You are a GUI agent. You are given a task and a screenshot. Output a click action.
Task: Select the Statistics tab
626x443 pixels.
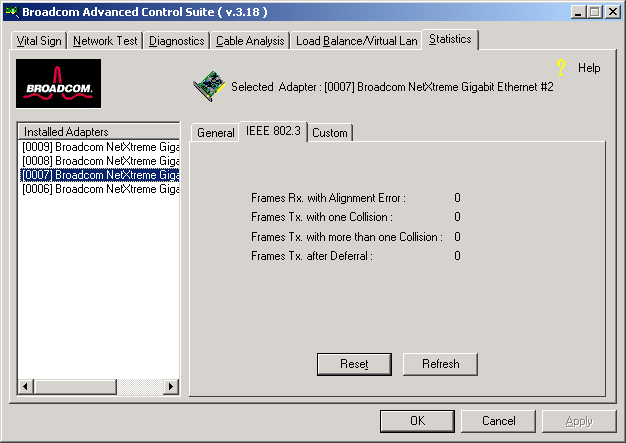pyautogui.click(x=450, y=39)
